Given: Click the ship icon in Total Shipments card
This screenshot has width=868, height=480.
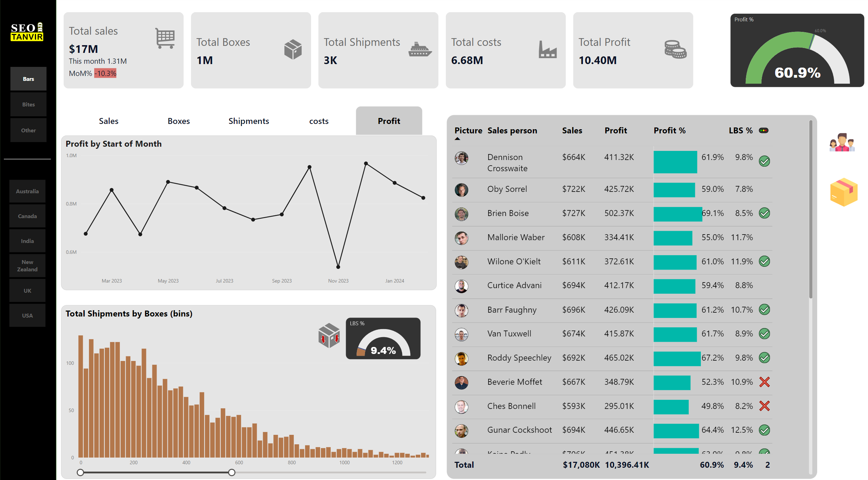Looking at the screenshot, I should coord(420,49).
